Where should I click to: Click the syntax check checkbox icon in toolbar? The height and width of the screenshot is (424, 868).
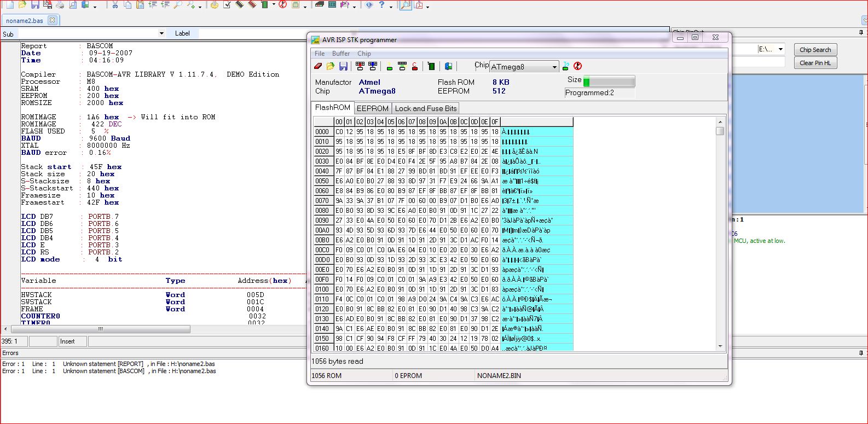(227, 5)
